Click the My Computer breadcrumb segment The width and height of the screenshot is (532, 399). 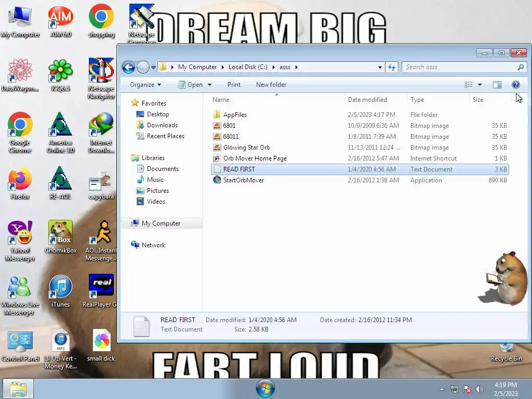click(x=197, y=67)
